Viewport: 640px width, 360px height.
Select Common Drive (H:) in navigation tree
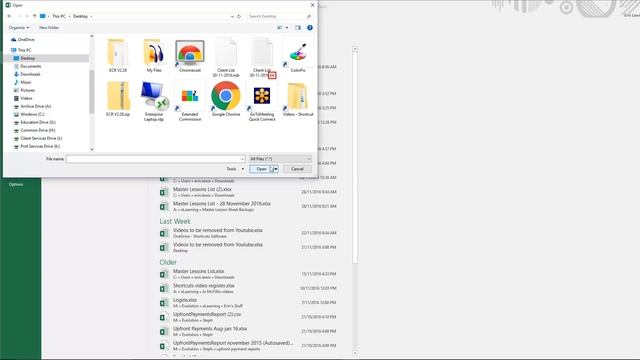(x=38, y=130)
